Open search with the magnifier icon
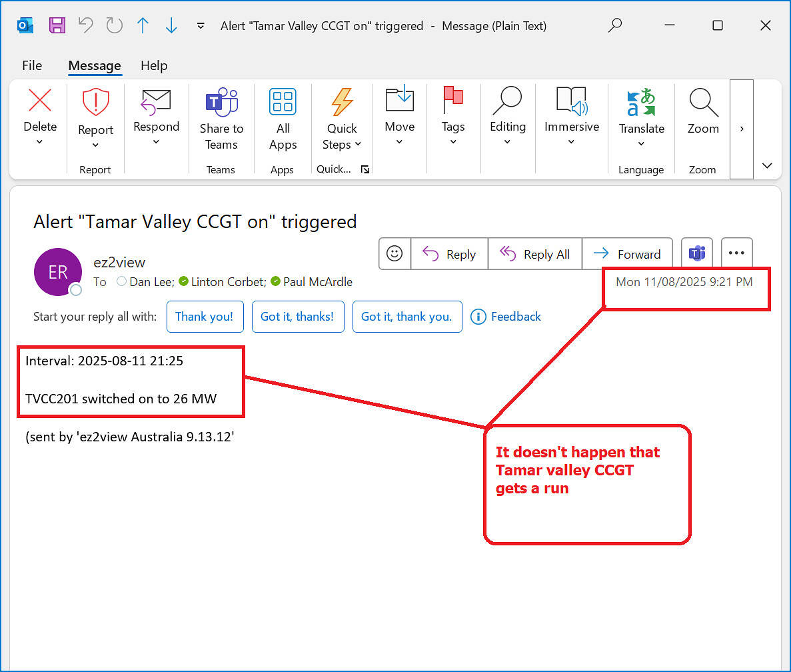 [615, 25]
